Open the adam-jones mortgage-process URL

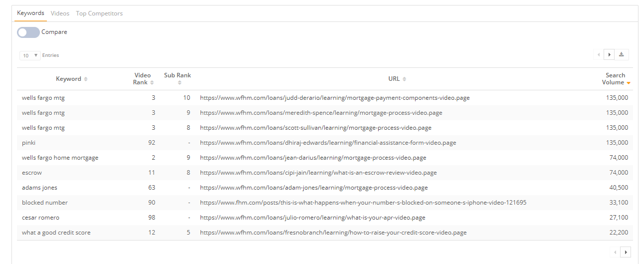tap(314, 188)
